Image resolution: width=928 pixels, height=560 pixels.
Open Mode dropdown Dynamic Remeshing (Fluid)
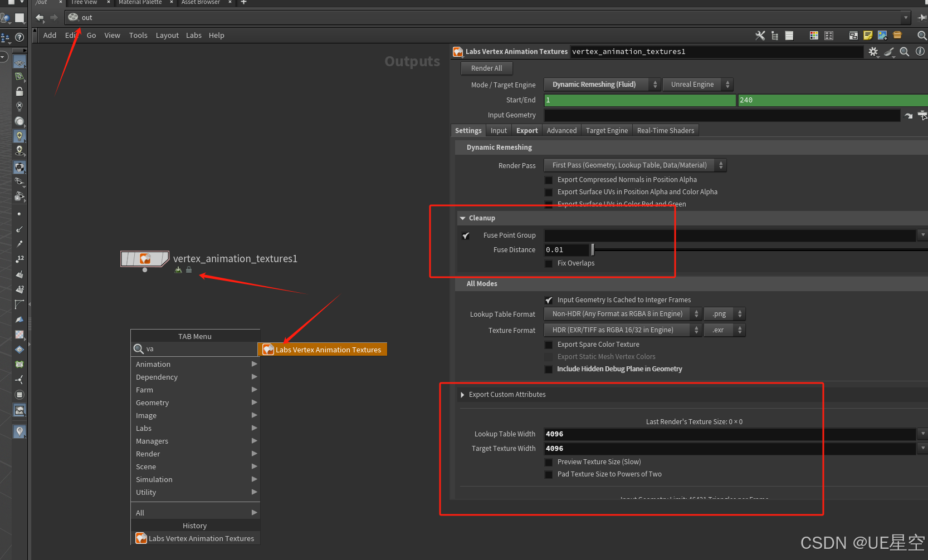click(x=602, y=85)
